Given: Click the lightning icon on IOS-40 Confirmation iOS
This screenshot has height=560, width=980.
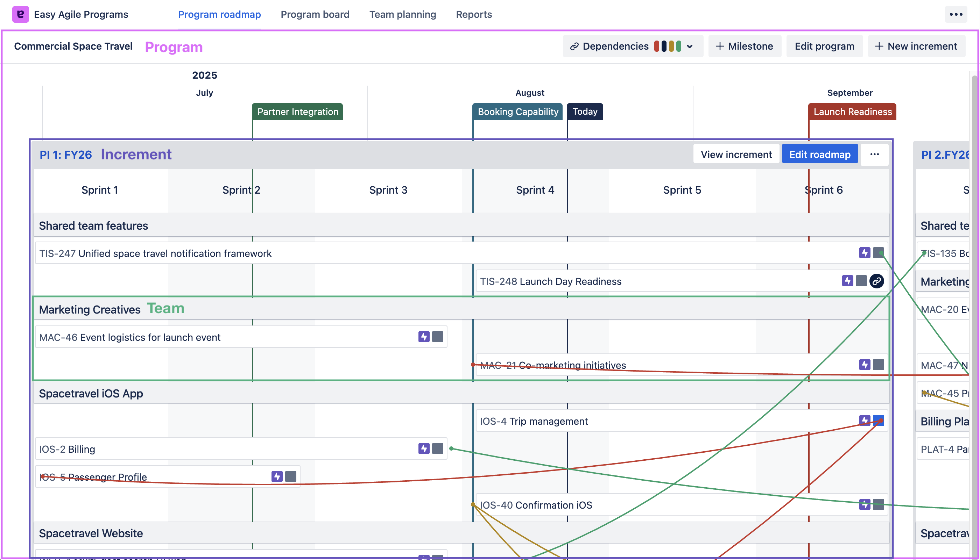Looking at the screenshot, I should 865,504.
